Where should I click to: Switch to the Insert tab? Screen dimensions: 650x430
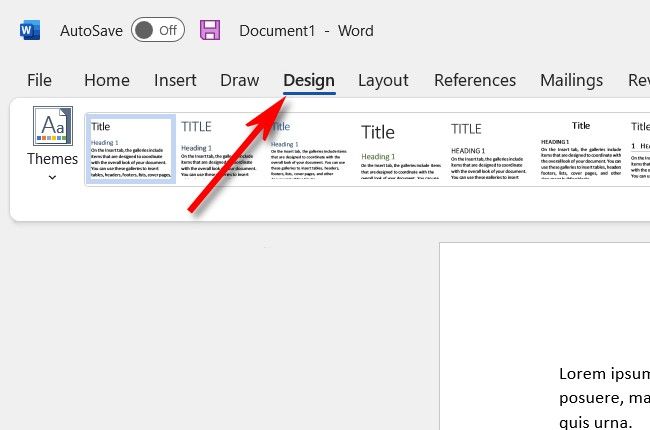[175, 80]
